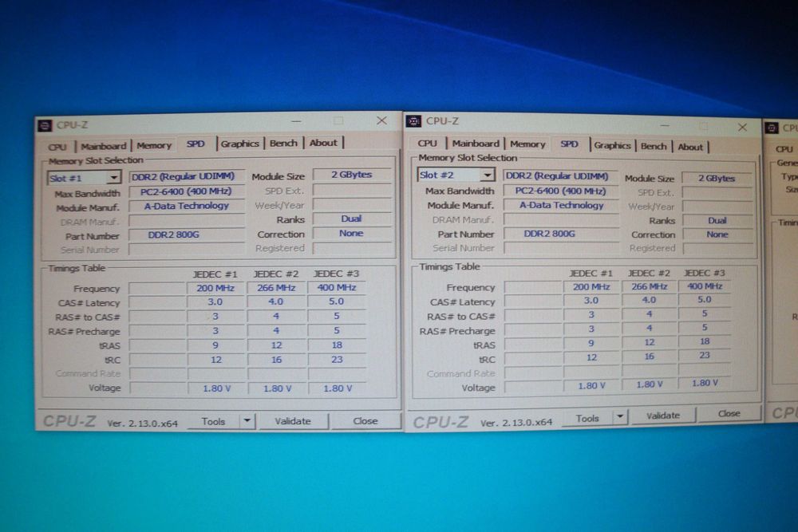Click DDR2 (Regular UDIMM) field in Slot #1 window
Screen dimensions: 798x532
click(x=186, y=176)
